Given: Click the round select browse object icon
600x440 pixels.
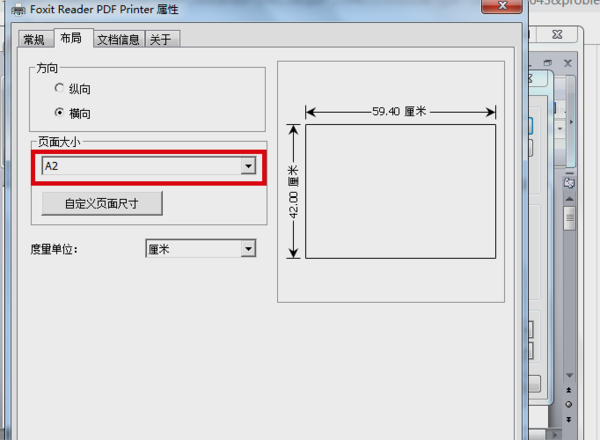Looking at the screenshot, I should pos(569,404).
